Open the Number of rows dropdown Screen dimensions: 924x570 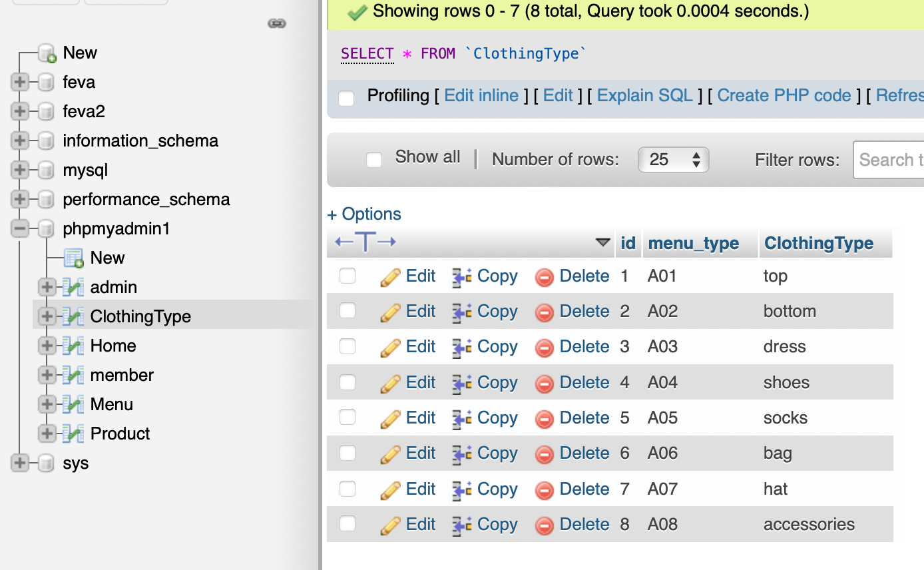(673, 160)
